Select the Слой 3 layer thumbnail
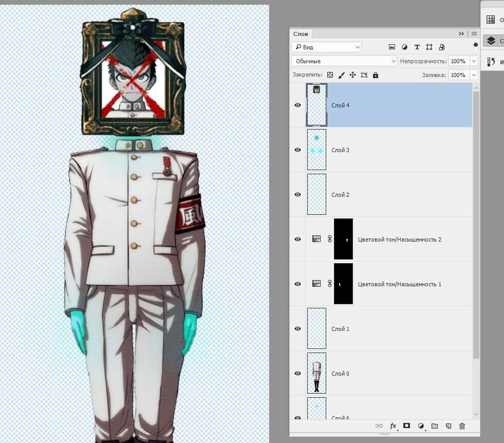 click(316, 150)
